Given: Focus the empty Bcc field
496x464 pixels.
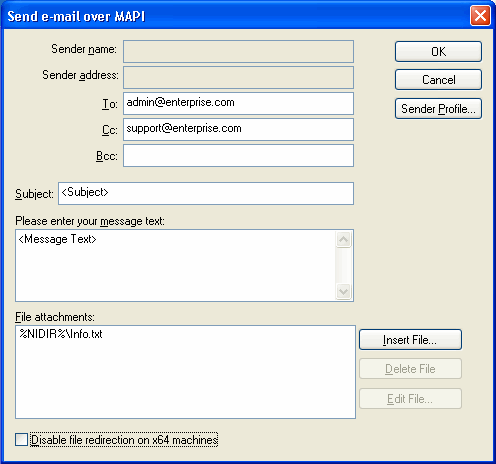Looking at the screenshot, I should [x=238, y=155].
